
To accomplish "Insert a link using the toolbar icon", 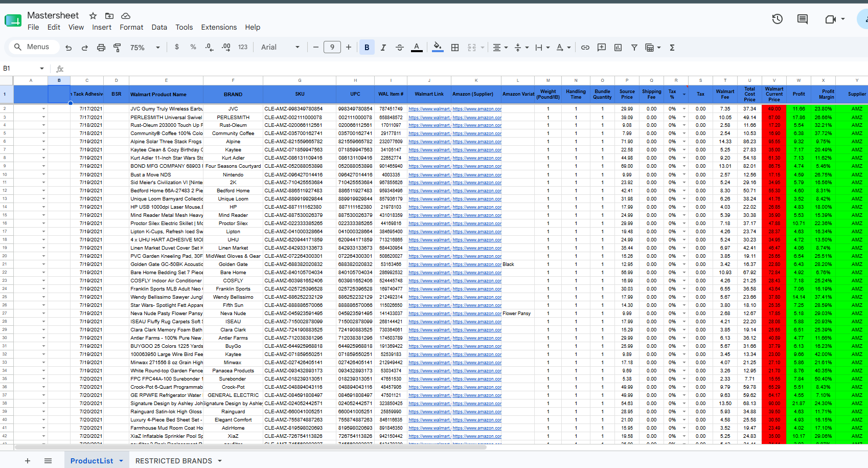I will pyautogui.click(x=585, y=48).
